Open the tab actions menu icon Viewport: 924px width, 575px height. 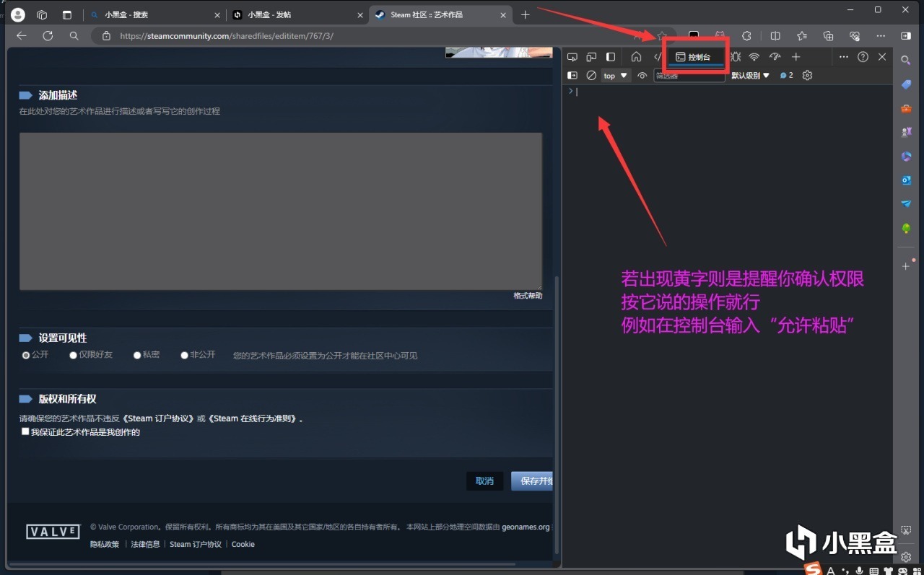click(67, 14)
